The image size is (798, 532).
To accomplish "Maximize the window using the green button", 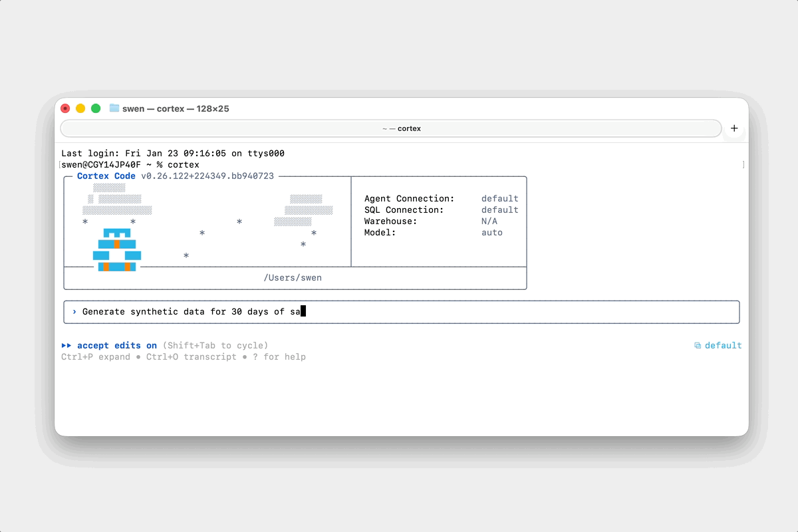I will [96, 108].
